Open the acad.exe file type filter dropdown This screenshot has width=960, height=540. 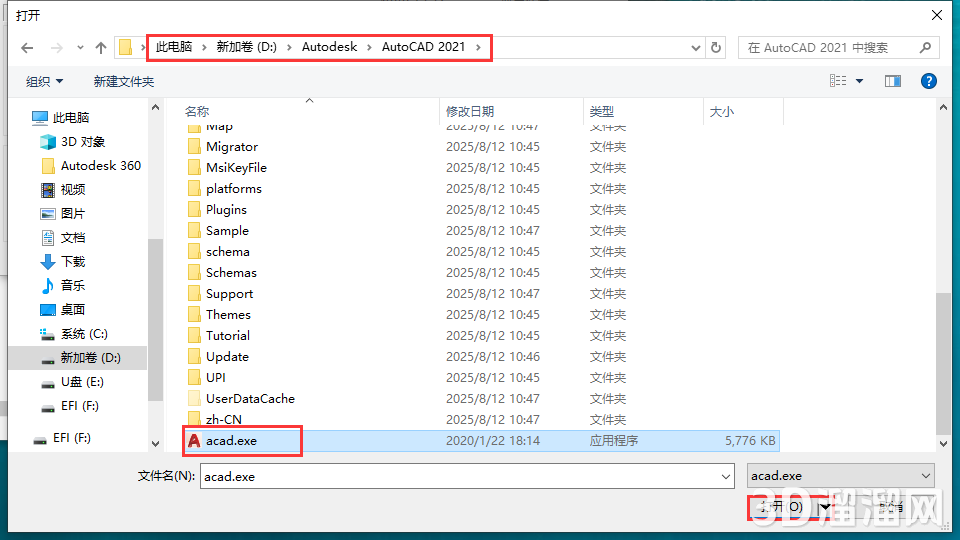coord(841,476)
